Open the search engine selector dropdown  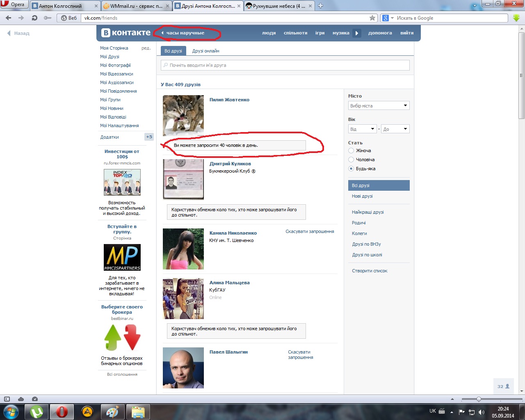[x=388, y=18]
